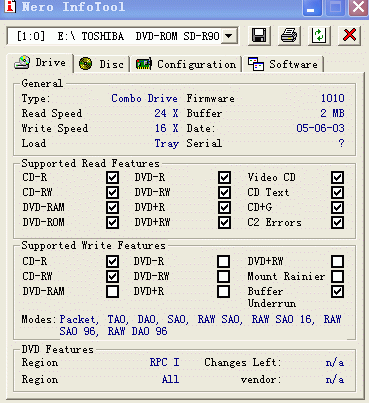Close the Nero InfoTool window
The width and height of the screenshot is (369, 403).
point(358,7)
